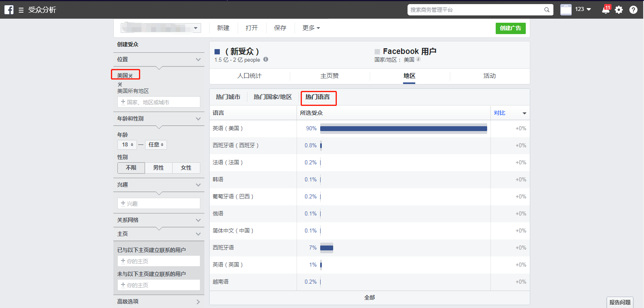Click the green 创建广告 button
Viewport: 644px width, 308px height.
click(x=511, y=28)
